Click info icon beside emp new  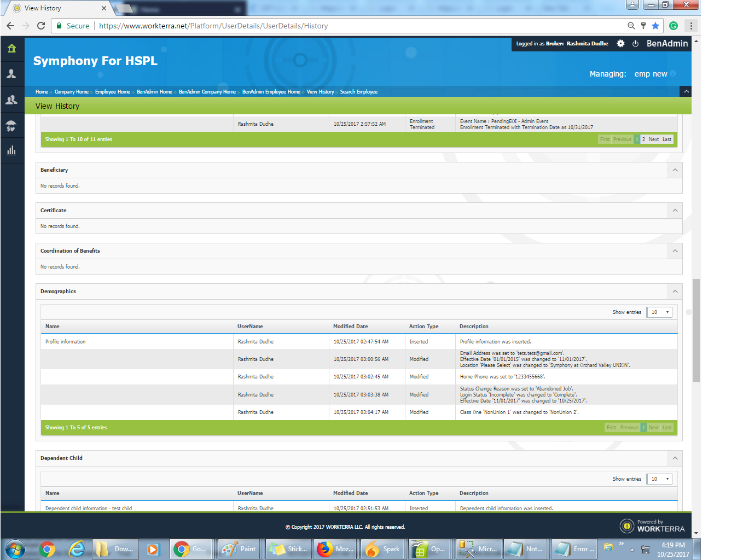click(x=673, y=73)
